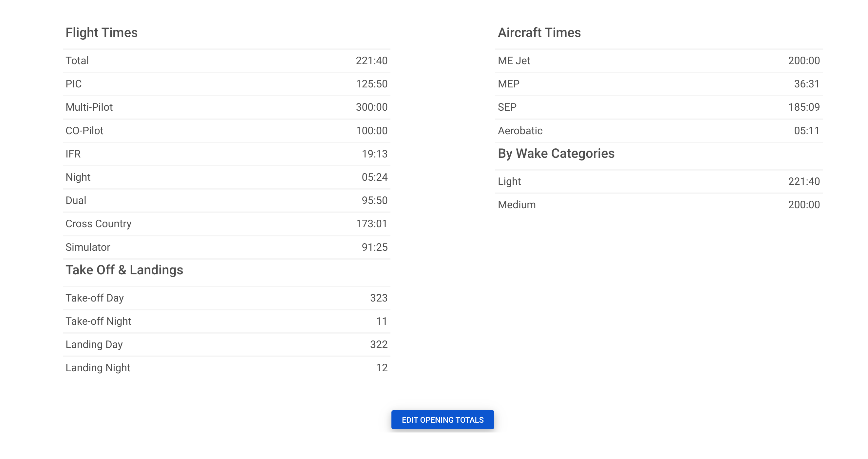The height and width of the screenshot is (459, 868).
Task: Select the MEP row label
Action: coord(508,84)
